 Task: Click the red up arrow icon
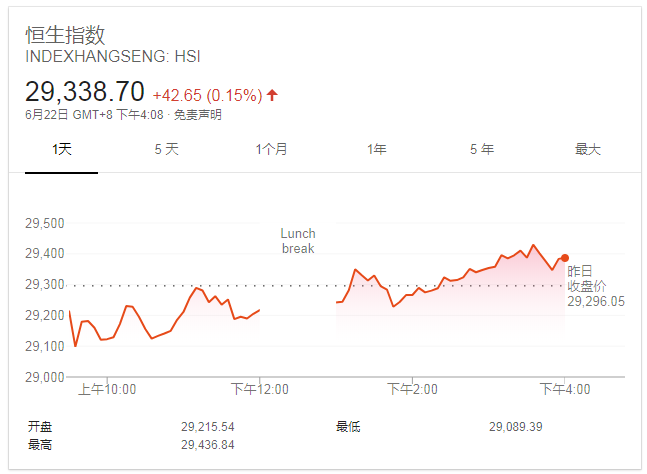pyautogui.click(x=272, y=95)
